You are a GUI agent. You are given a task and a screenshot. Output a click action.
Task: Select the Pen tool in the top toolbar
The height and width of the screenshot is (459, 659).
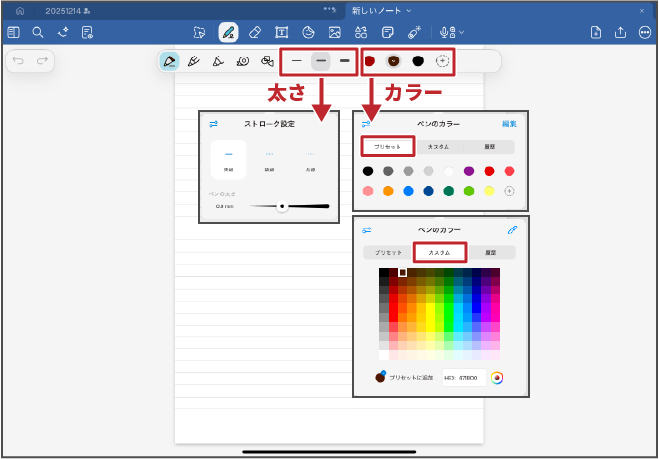[229, 32]
